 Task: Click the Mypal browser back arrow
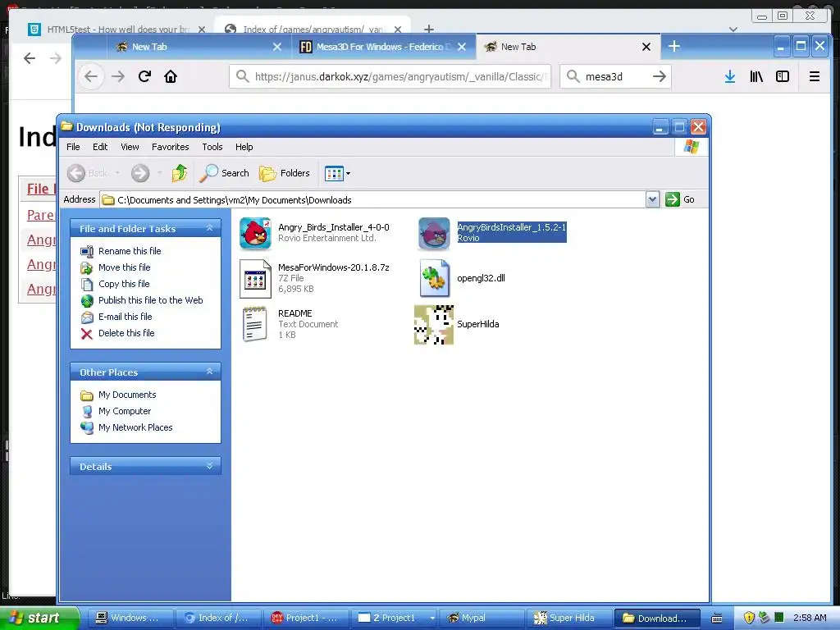[x=91, y=76]
